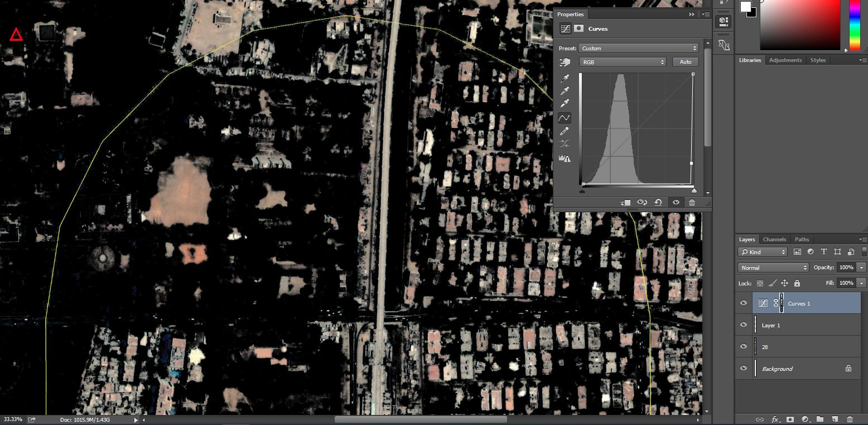
Task: Select the Libraries tab
Action: [750, 60]
